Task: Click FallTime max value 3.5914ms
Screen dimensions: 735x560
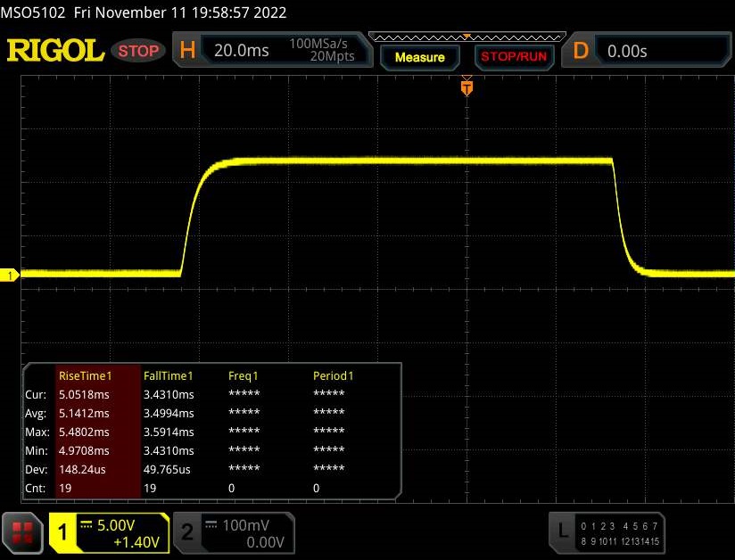Action: coord(169,432)
